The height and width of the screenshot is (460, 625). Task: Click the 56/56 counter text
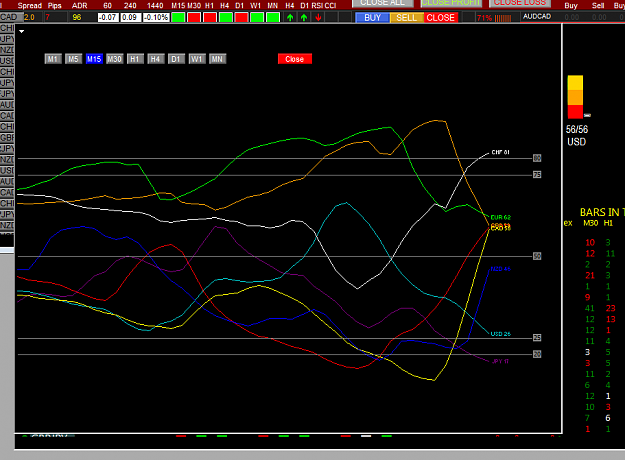click(x=577, y=130)
